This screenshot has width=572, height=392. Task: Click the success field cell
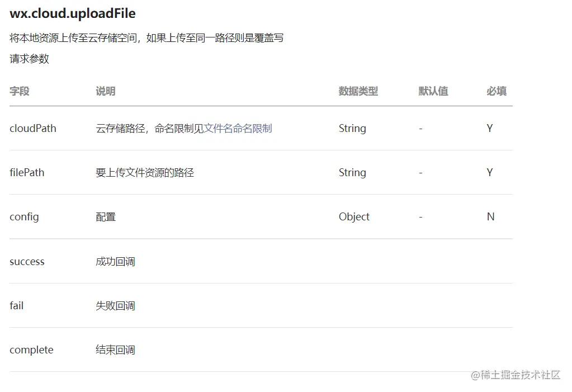pyautogui.click(x=27, y=262)
